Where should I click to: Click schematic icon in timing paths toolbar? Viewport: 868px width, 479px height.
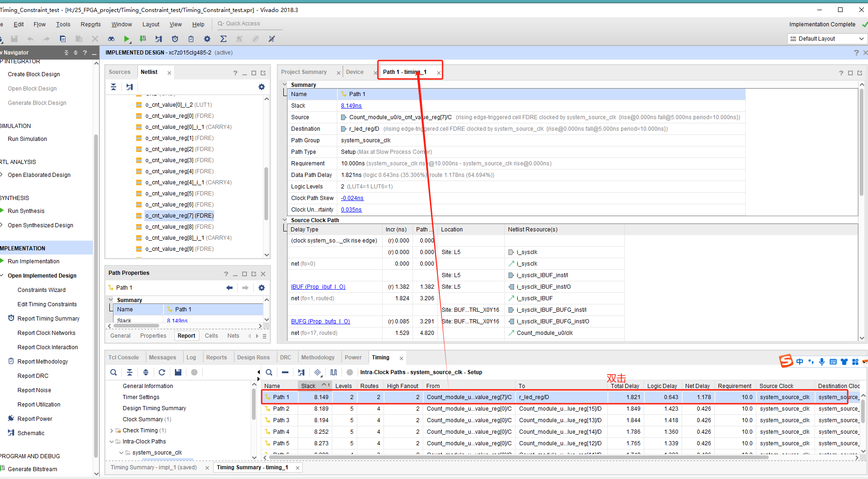[x=301, y=372]
